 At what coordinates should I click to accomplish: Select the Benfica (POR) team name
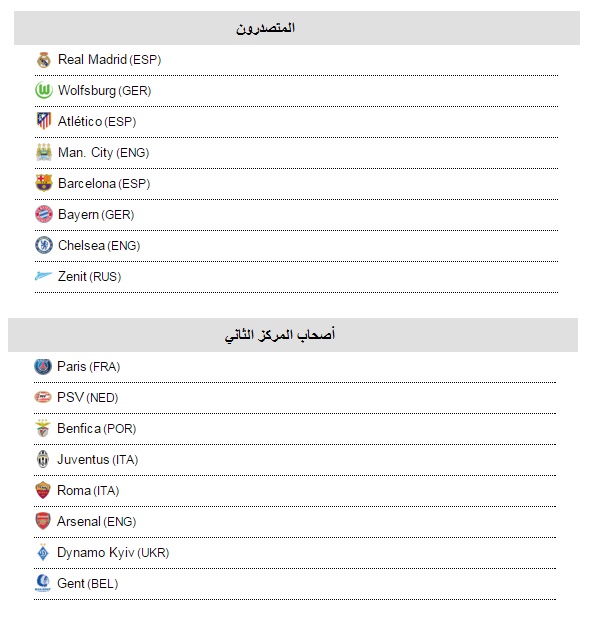[97, 428]
